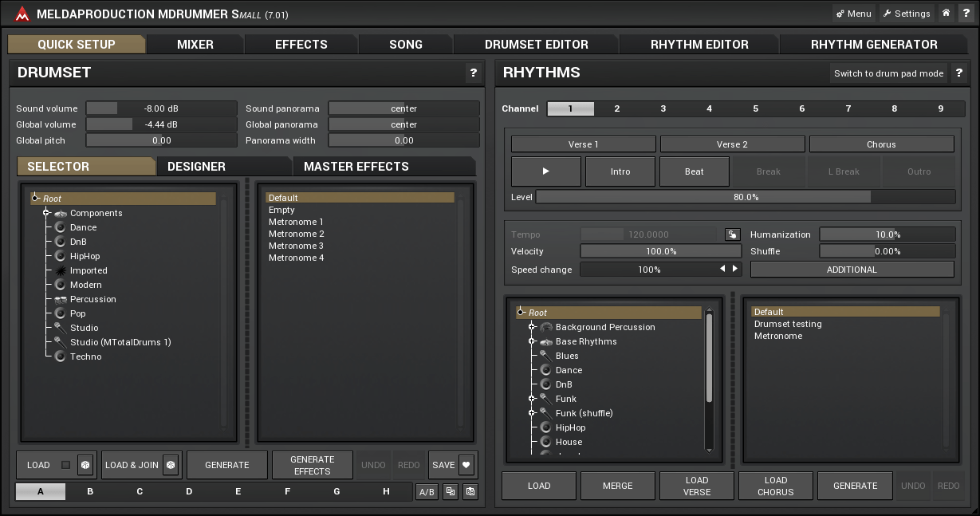Viewport: 980px width, 516px height.
Task: Switch to the Designer sub-tab
Action: coord(196,167)
